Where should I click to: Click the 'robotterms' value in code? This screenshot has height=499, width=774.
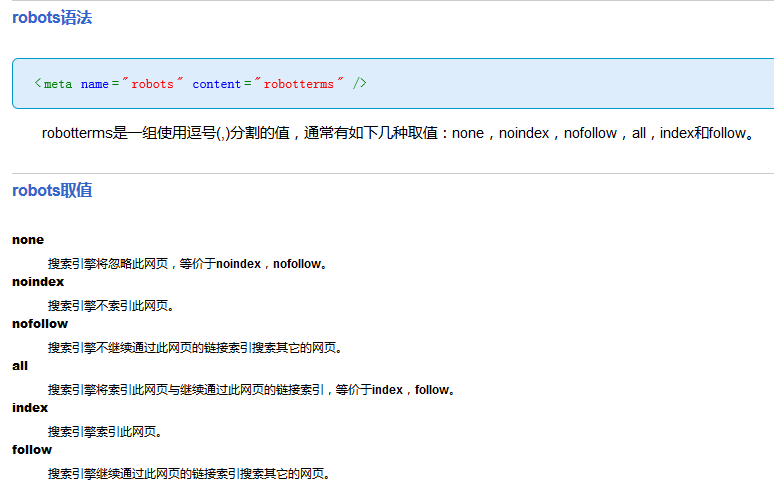point(299,84)
